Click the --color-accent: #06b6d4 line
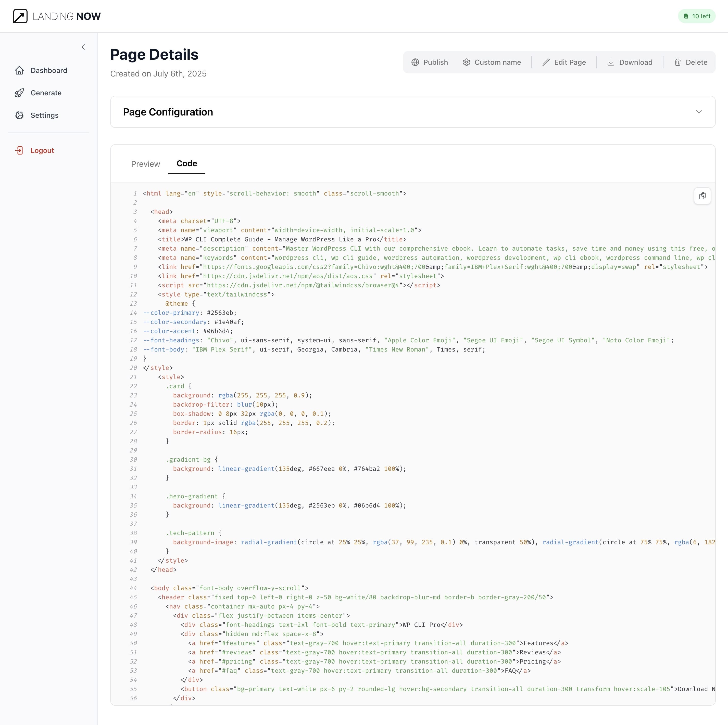Screen dimensions: 728x725 [188, 331]
